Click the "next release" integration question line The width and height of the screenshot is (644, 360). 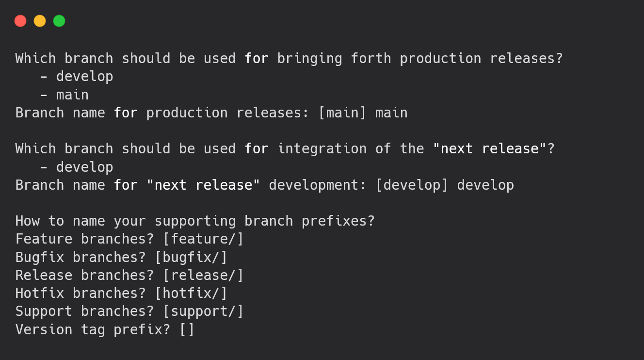285,149
